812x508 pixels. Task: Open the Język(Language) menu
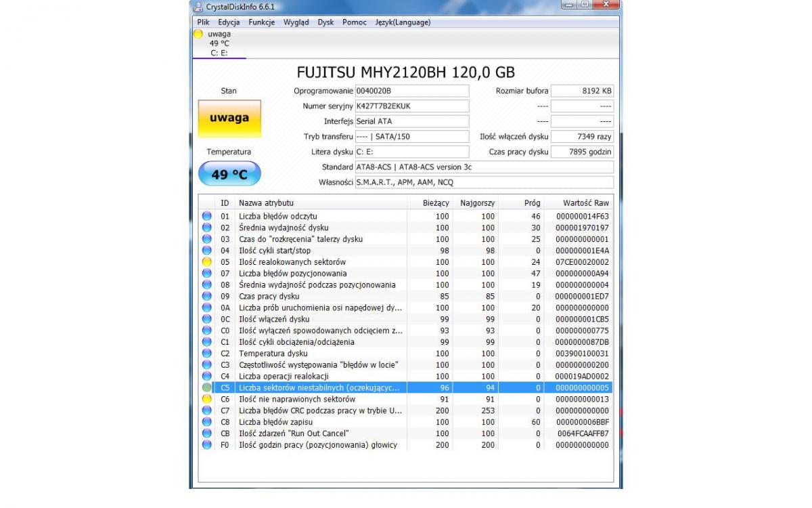pyautogui.click(x=403, y=22)
